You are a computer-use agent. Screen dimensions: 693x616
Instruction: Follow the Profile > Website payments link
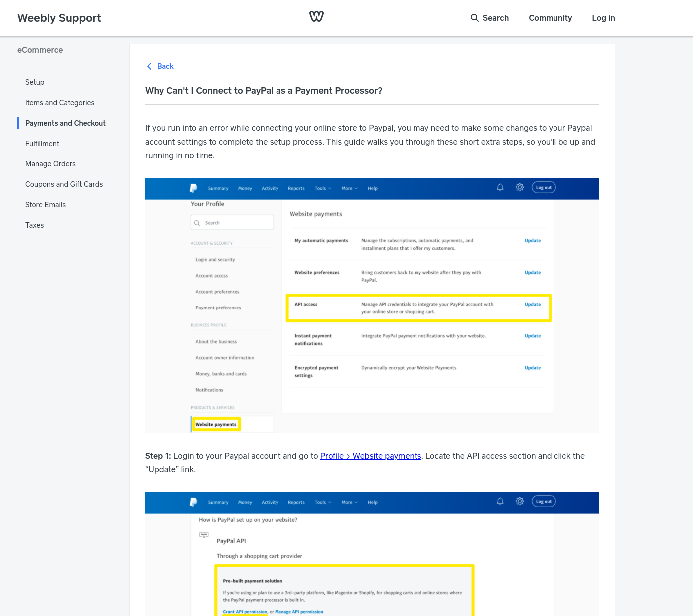371,456
